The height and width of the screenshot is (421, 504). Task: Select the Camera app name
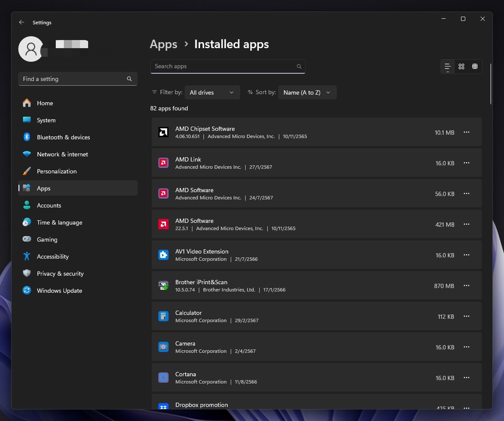[185, 343]
